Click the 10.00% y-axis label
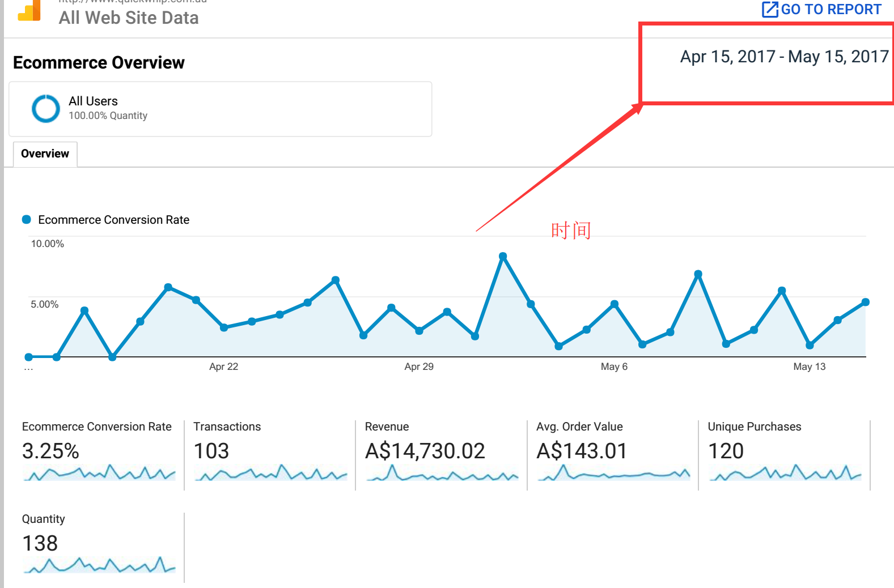This screenshot has height=588, width=894. tap(48, 244)
